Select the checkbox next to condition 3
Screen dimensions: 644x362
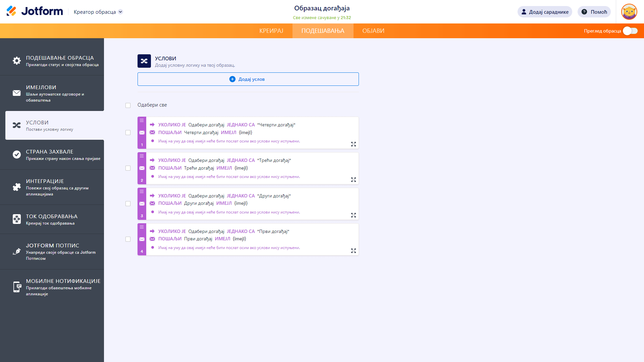pos(128,204)
